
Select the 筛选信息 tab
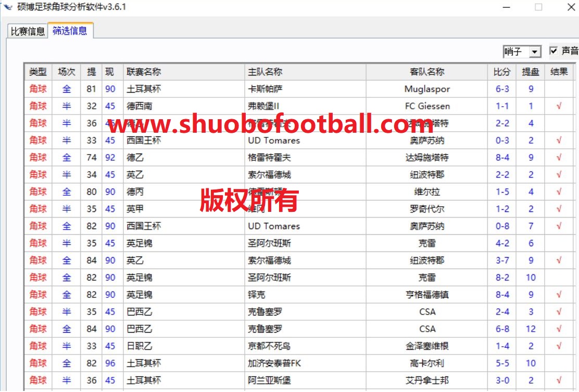click(x=70, y=31)
